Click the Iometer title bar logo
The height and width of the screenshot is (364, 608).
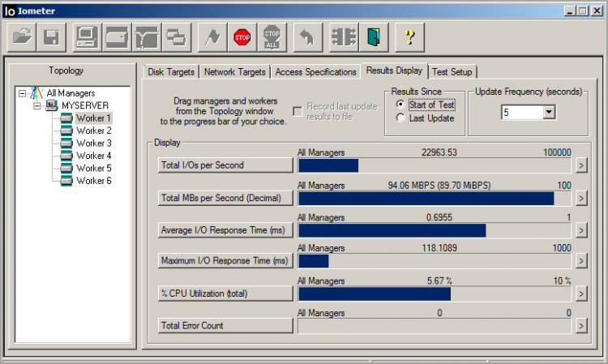click(x=10, y=11)
